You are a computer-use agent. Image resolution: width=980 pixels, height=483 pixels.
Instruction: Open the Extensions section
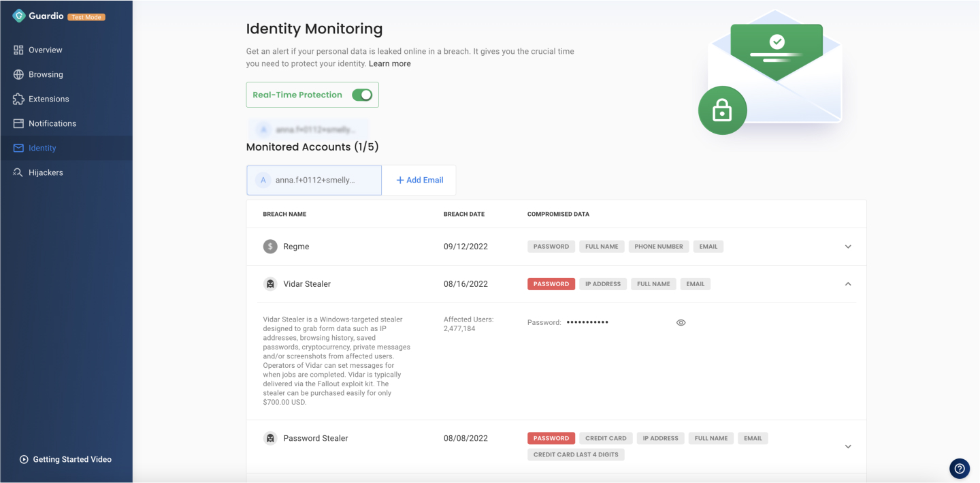[66, 99]
